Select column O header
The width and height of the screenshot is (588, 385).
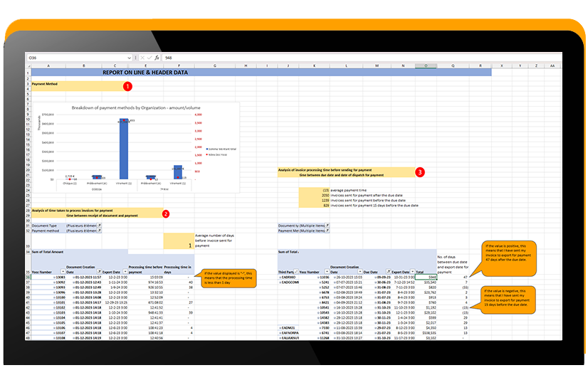tap(426, 65)
